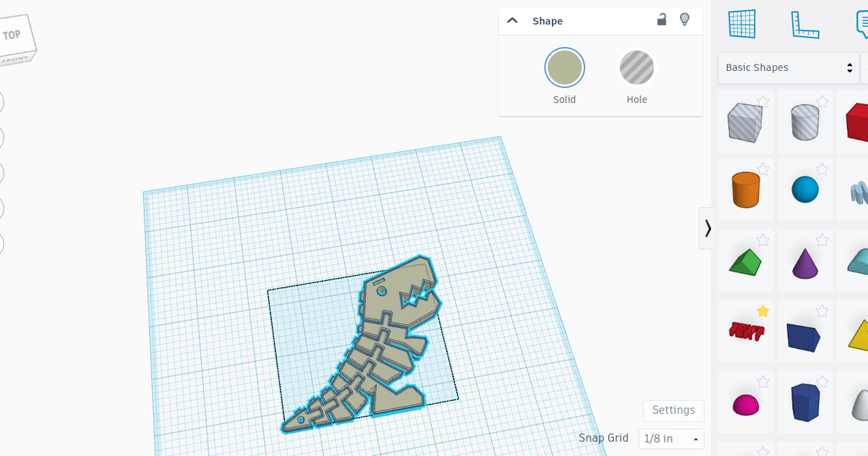Select the striped Box shape
The width and height of the screenshot is (868, 456).
point(745,122)
